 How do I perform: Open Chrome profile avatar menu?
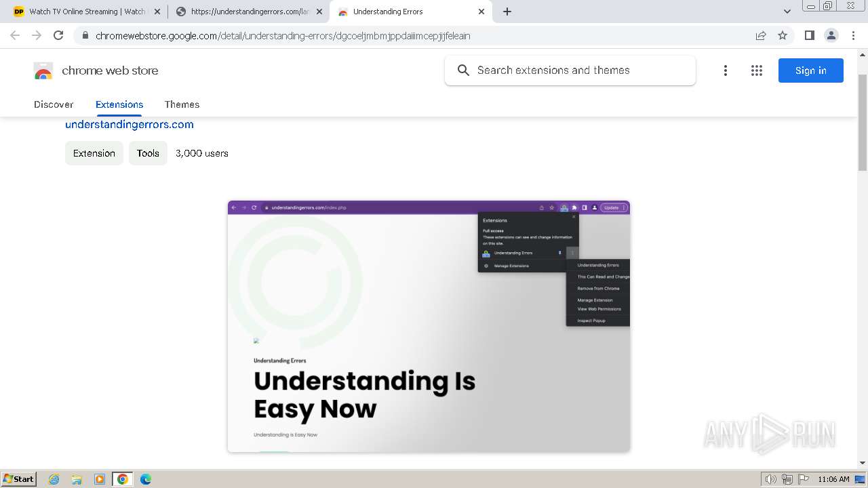pos(831,35)
